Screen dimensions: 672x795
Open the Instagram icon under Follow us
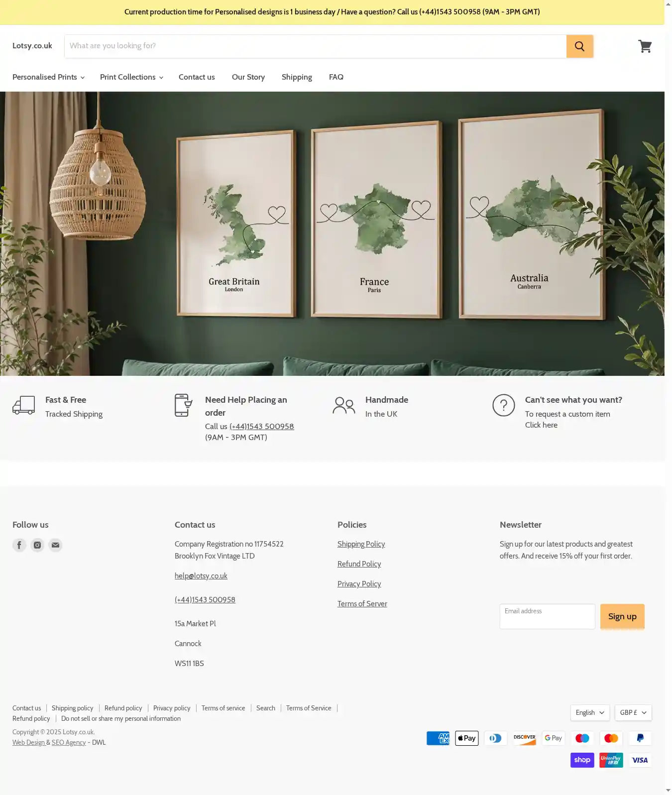[37, 545]
